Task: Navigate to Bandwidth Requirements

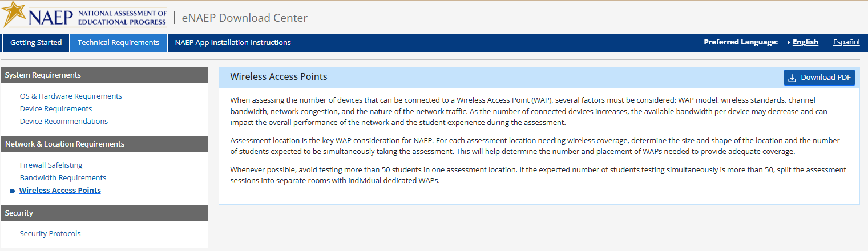Action: pos(63,178)
